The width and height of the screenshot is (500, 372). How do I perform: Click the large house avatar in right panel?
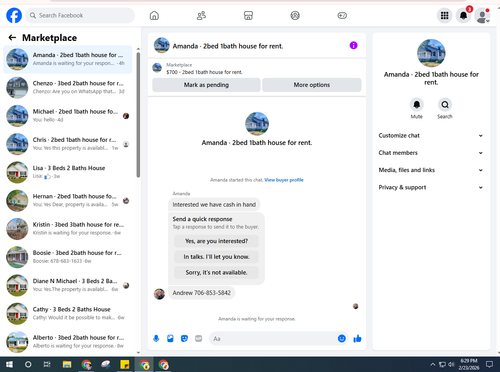coord(431,53)
